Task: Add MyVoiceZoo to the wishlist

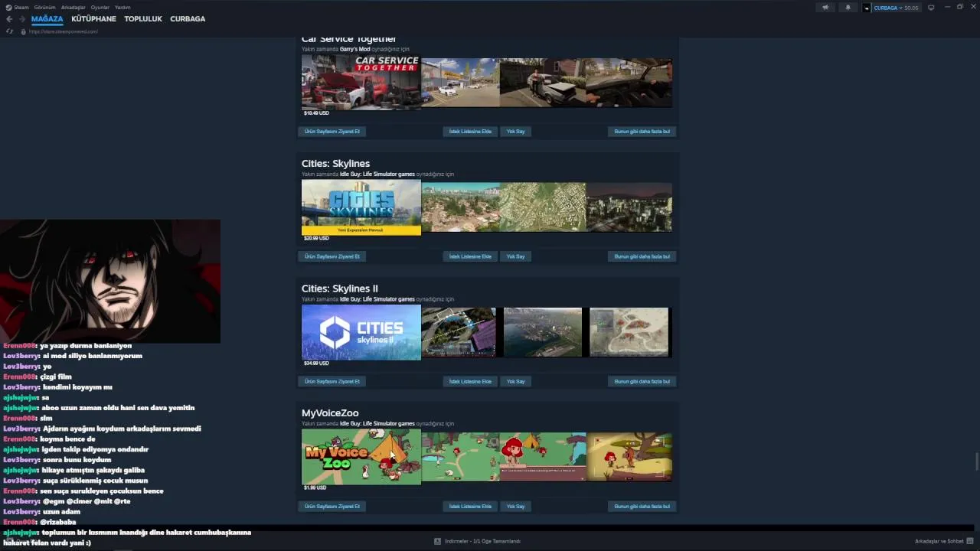Action: pyautogui.click(x=470, y=506)
